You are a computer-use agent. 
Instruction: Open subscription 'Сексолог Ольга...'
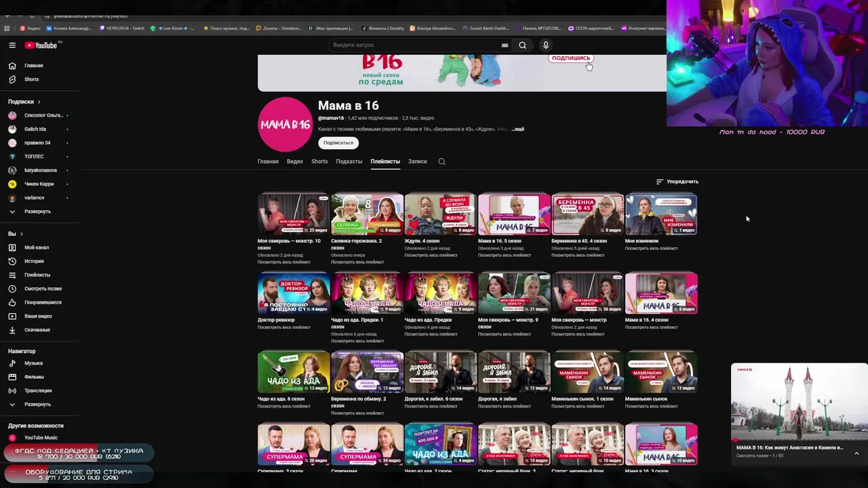[39, 115]
